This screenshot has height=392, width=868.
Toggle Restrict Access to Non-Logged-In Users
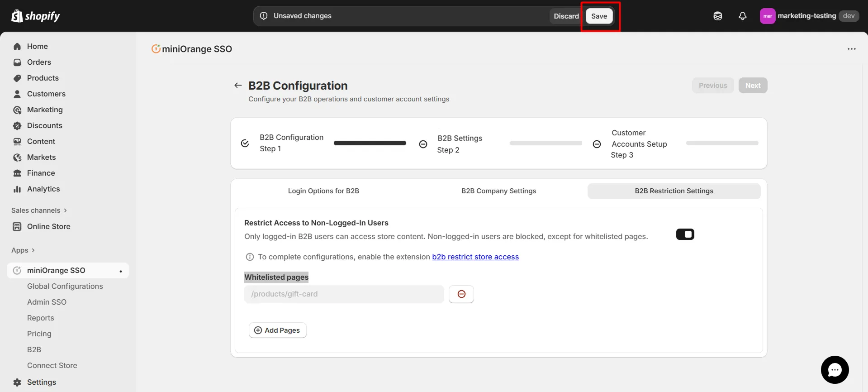[685, 234]
